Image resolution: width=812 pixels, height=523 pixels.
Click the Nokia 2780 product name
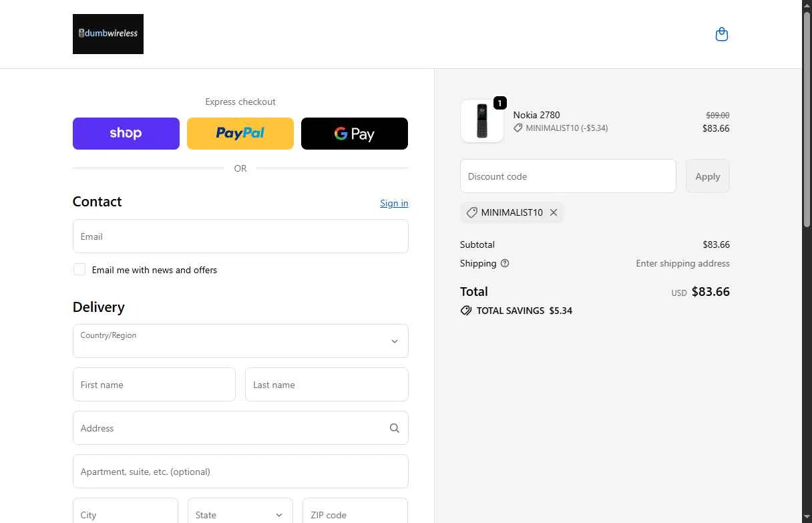(x=536, y=115)
